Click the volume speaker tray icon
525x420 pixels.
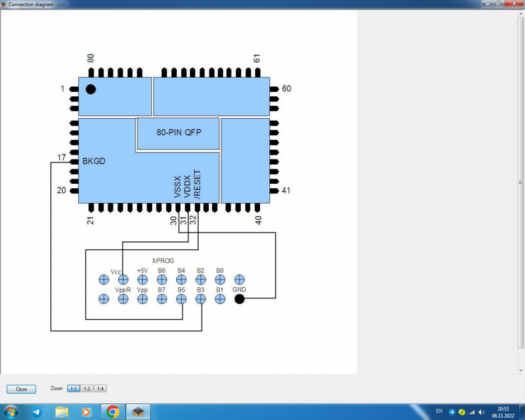[x=481, y=412]
